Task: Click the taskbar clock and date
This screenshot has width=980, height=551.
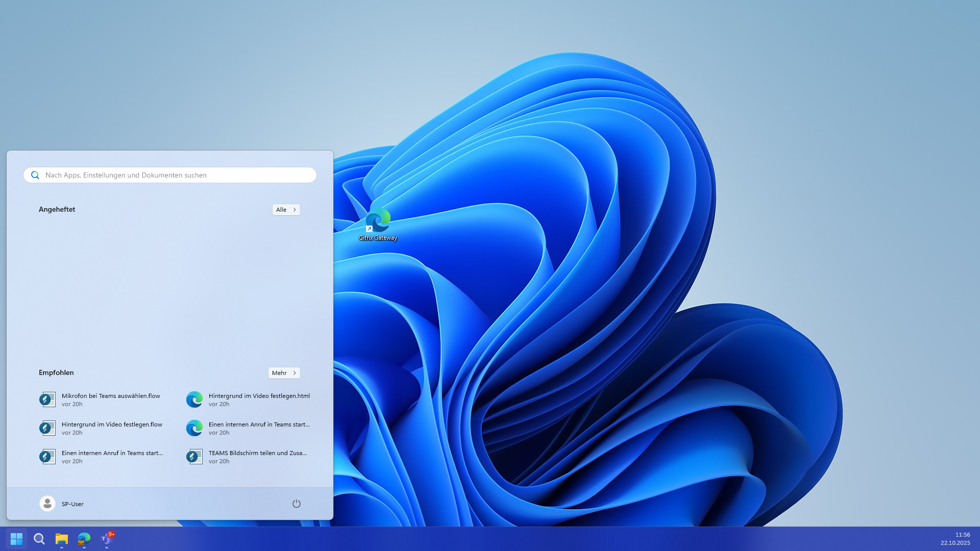Action: pyautogui.click(x=955, y=539)
